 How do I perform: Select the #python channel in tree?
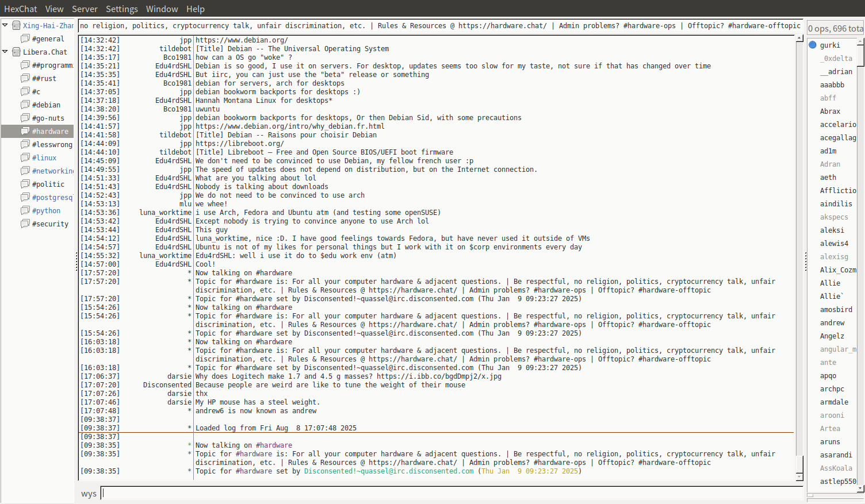[x=46, y=210]
